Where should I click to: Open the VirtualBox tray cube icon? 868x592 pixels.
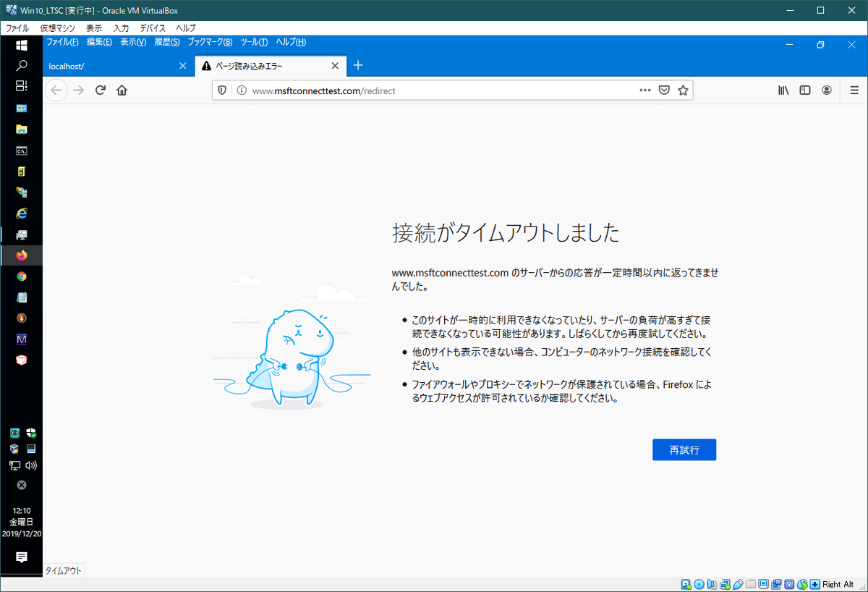coord(14,449)
